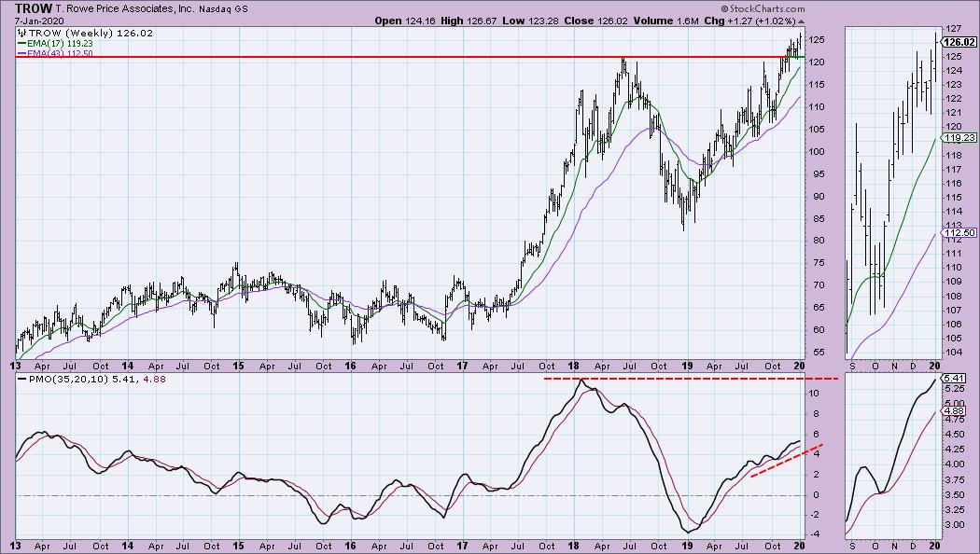The width and height of the screenshot is (980, 554).
Task: Click the TROW (Weekly) 126.02 legend entry
Action: coord(86,33)
